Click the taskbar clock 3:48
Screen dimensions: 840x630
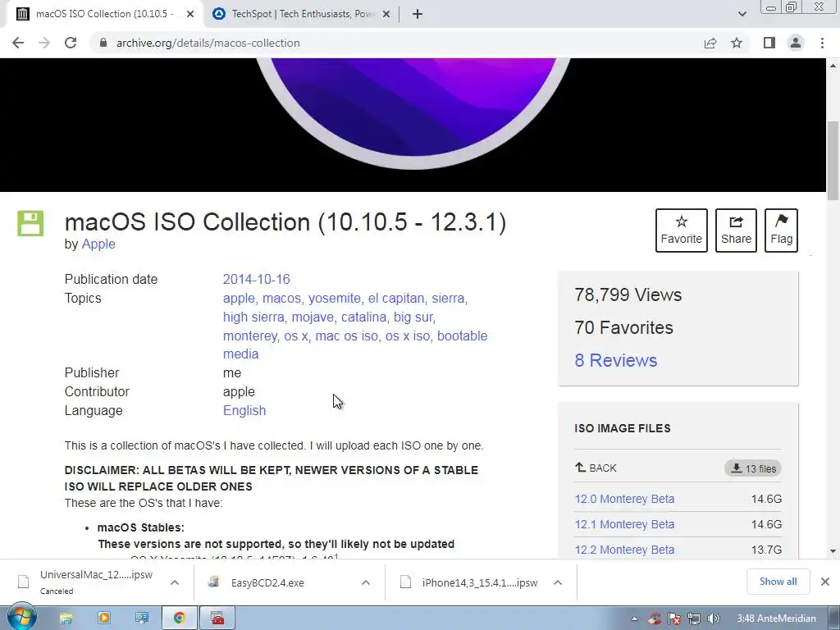click(x=776, y=619)
